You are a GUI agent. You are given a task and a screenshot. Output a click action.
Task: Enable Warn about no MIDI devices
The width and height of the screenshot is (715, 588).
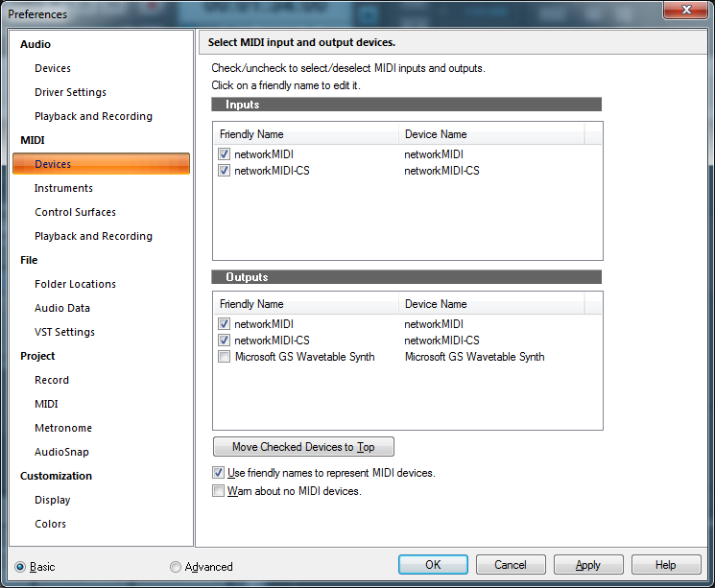218,491
